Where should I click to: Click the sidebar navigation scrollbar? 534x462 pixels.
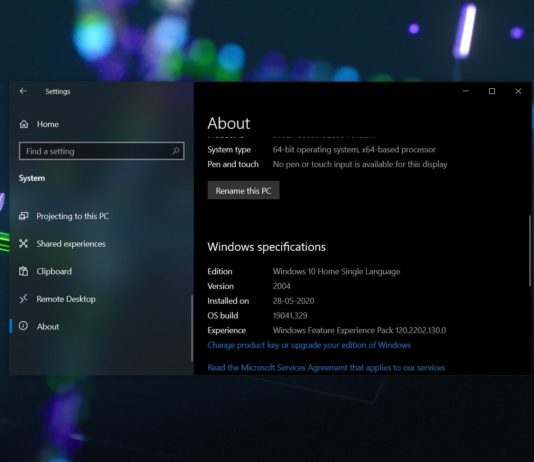point(192,328)
